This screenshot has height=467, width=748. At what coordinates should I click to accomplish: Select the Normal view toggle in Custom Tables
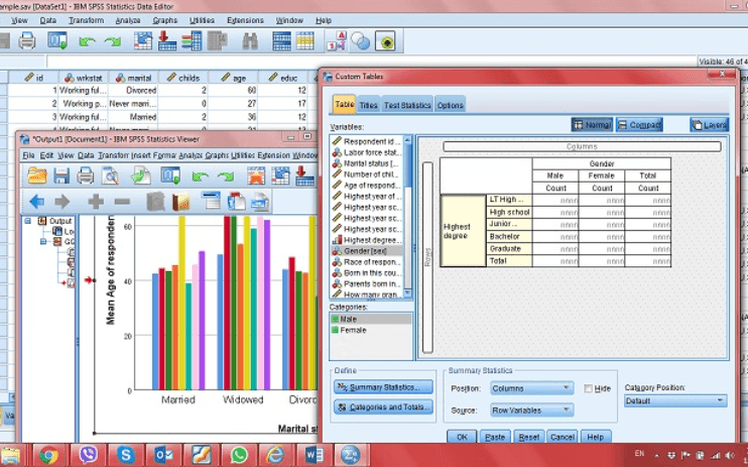tap(592, 125)
